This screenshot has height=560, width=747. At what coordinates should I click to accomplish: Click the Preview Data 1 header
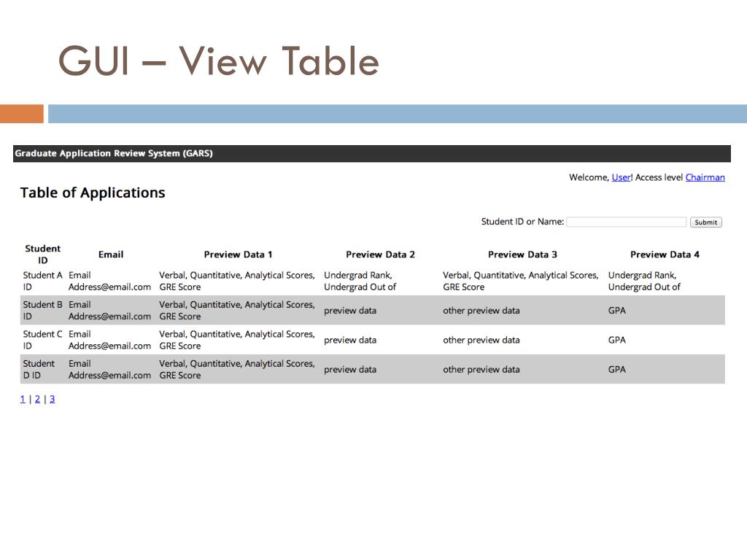point(239,254)
